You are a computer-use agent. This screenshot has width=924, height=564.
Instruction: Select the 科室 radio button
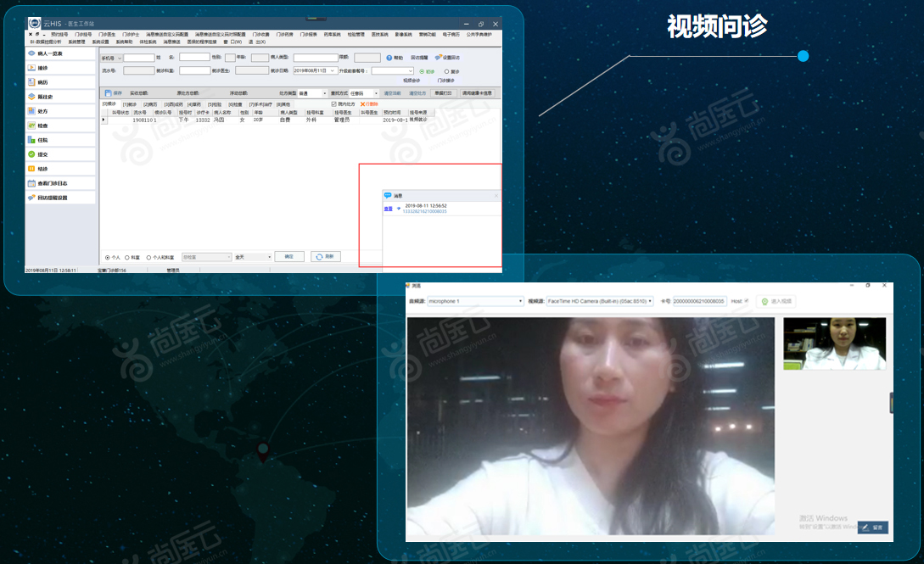click(127, 257)
